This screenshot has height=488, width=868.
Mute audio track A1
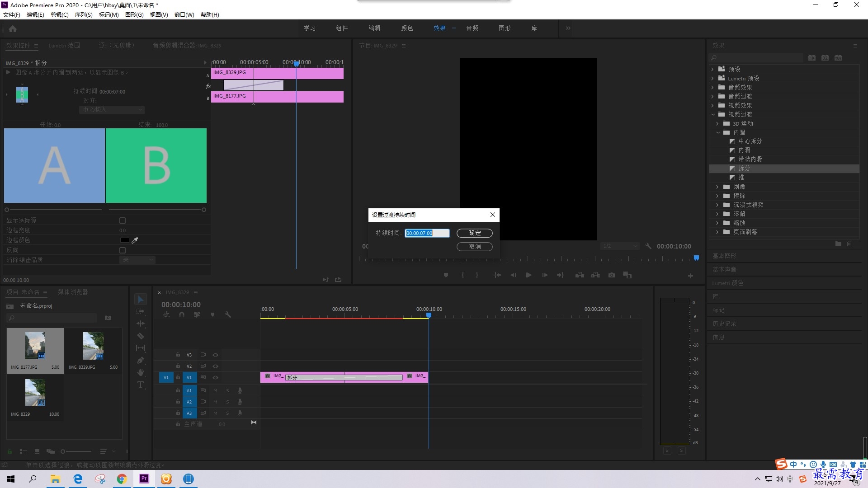coord(215,390)
